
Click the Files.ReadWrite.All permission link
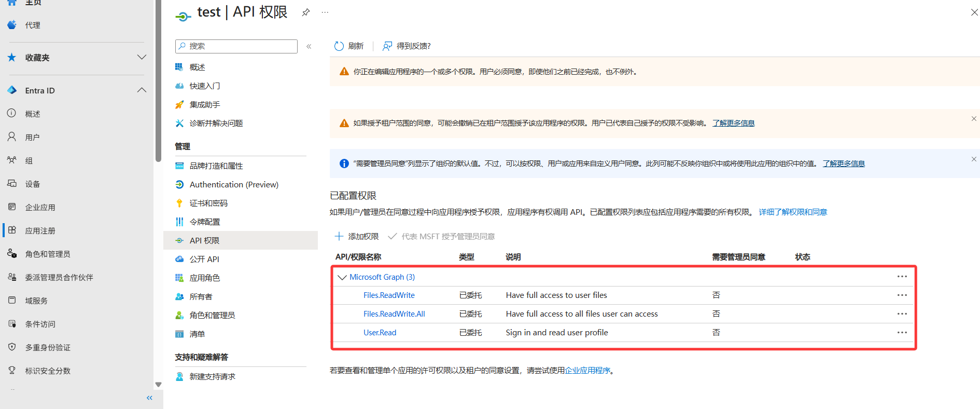[394, 314]
